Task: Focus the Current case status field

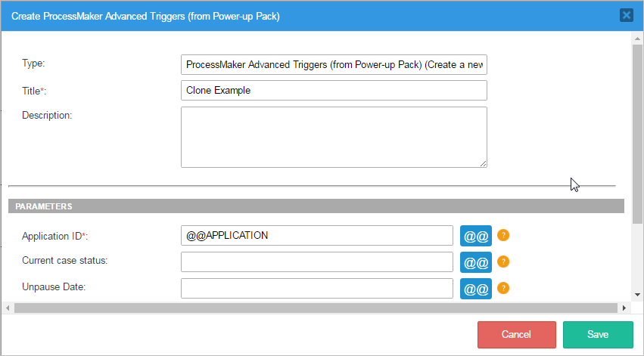Action: pos(317,262)
